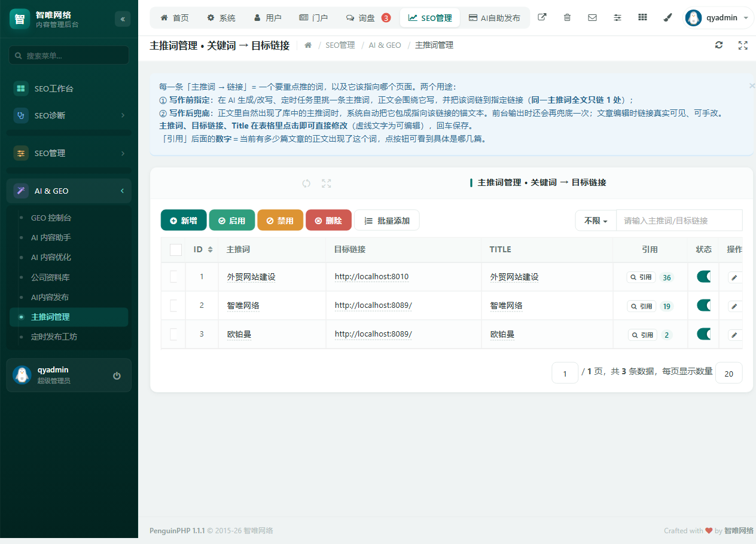This screenshot has width=756, height=544.
Task: Sort table by ID column arrows
Action: coord(210,250)
